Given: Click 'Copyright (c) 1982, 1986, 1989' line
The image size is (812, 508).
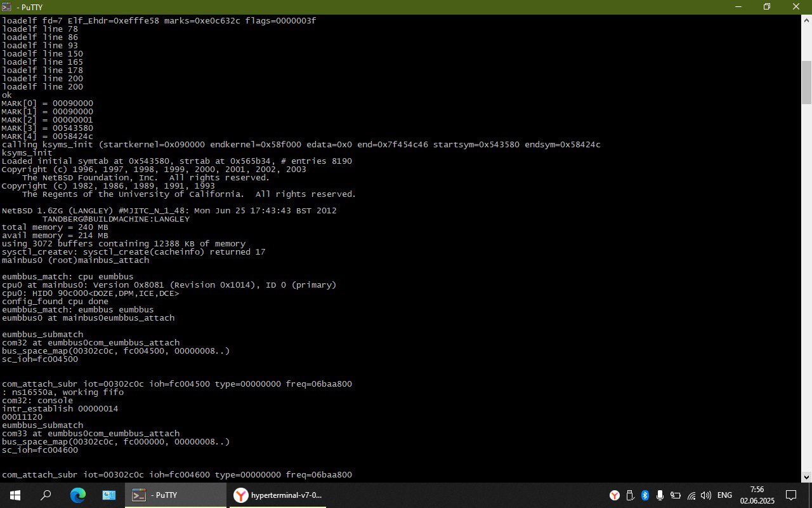Looking at the screenshot, I should pos(108,186).
